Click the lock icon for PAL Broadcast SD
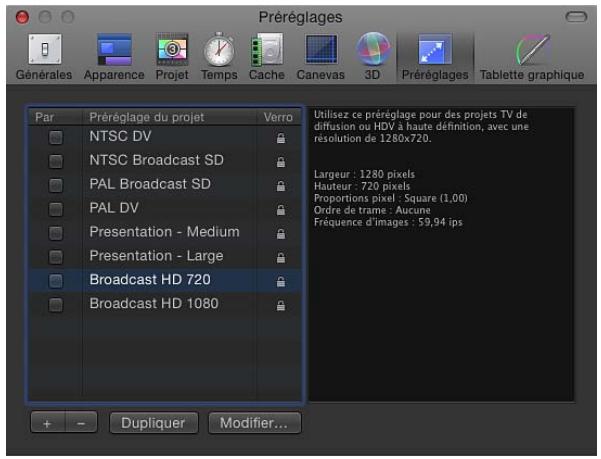 click(x=281, y=186)
